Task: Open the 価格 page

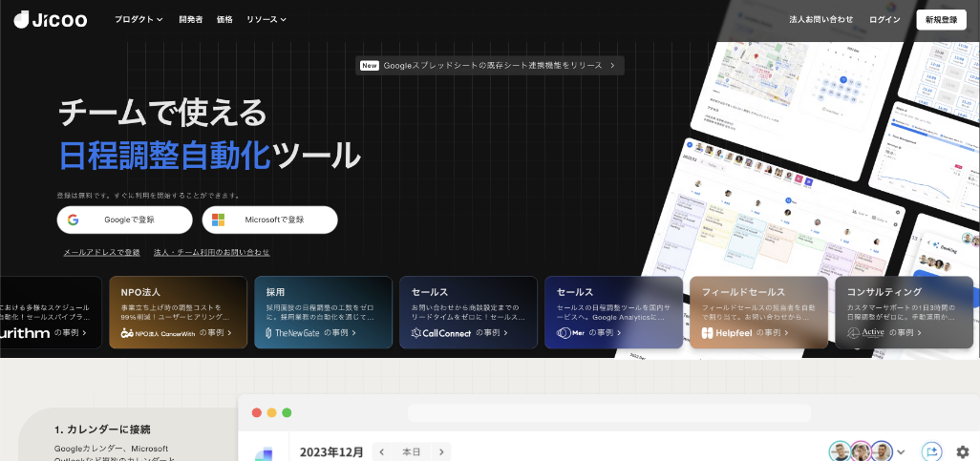Action: coord(224,19)
